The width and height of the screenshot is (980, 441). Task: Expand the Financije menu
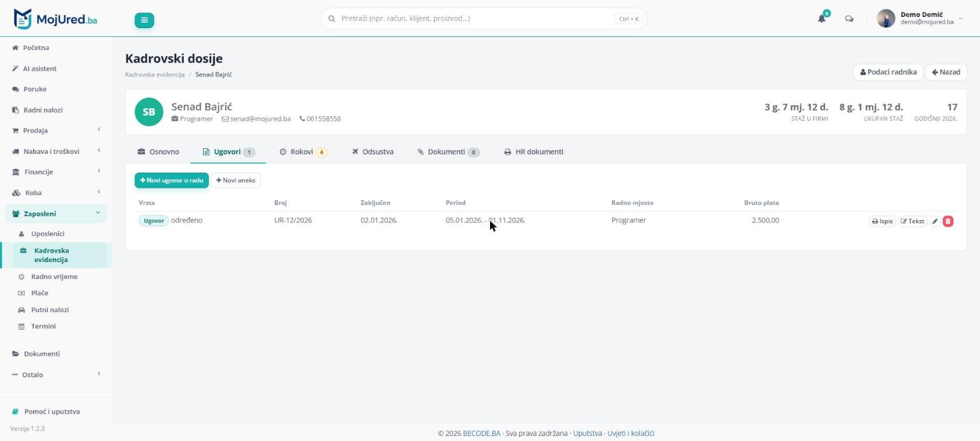[56, 171]
